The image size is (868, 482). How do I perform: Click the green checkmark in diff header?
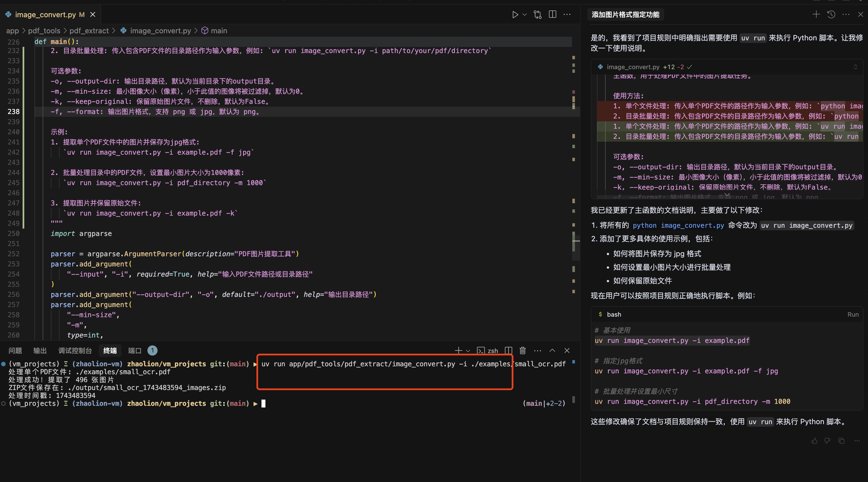690,67
